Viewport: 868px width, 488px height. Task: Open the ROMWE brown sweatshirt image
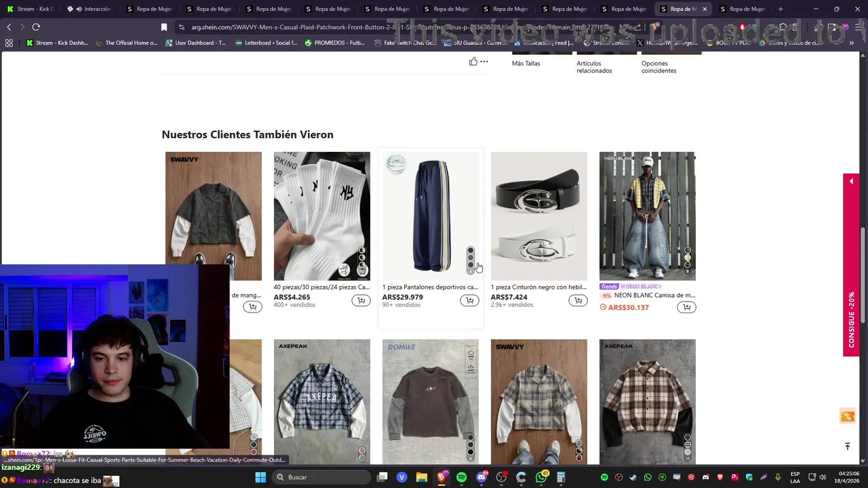click(x=430, y=401)
